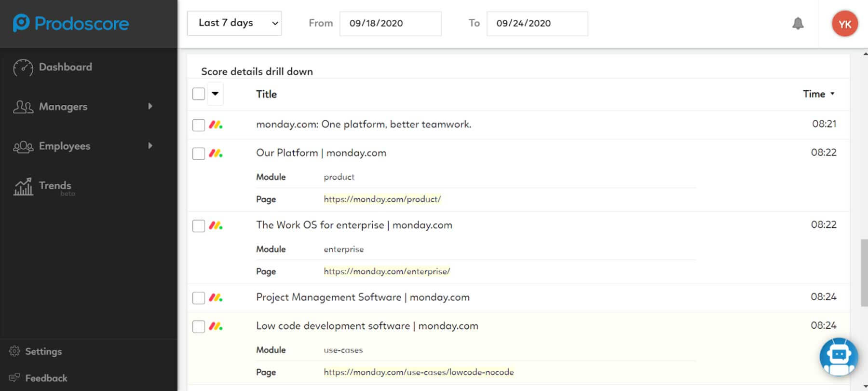Check the 'Project Management Software' row

point(199,298)
